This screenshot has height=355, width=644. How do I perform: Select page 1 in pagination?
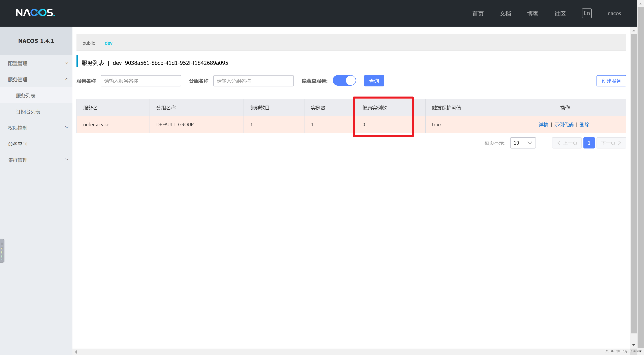click(589, 143)
